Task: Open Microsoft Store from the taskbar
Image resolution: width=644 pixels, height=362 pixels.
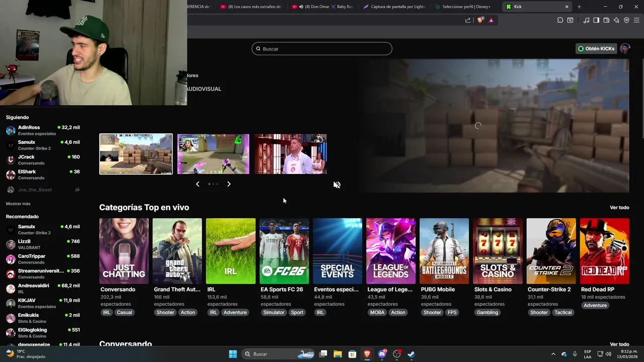Action: click(352, 354)
